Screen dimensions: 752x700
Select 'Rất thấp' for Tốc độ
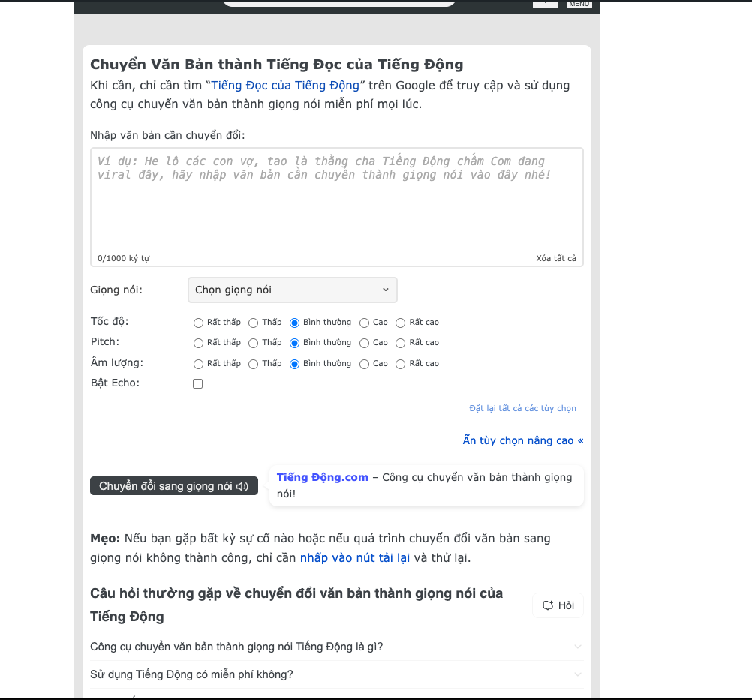(198, 323)
